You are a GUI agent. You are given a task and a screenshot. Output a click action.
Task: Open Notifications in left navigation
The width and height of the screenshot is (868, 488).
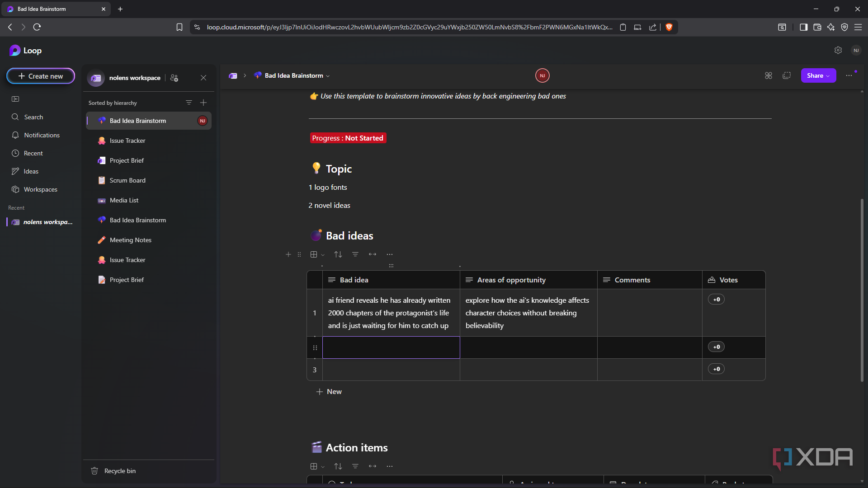35,135
